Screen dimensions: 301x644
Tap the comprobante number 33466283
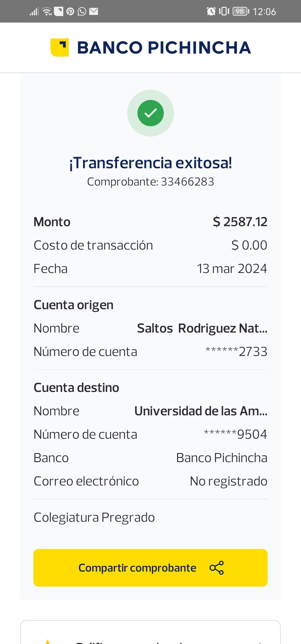click(187, 182)
